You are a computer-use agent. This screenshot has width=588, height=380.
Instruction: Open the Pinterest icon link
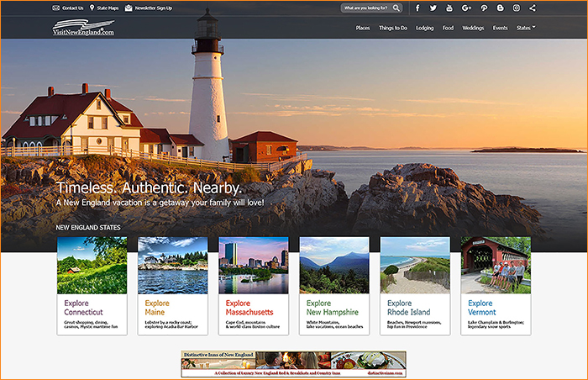(483, 8)
